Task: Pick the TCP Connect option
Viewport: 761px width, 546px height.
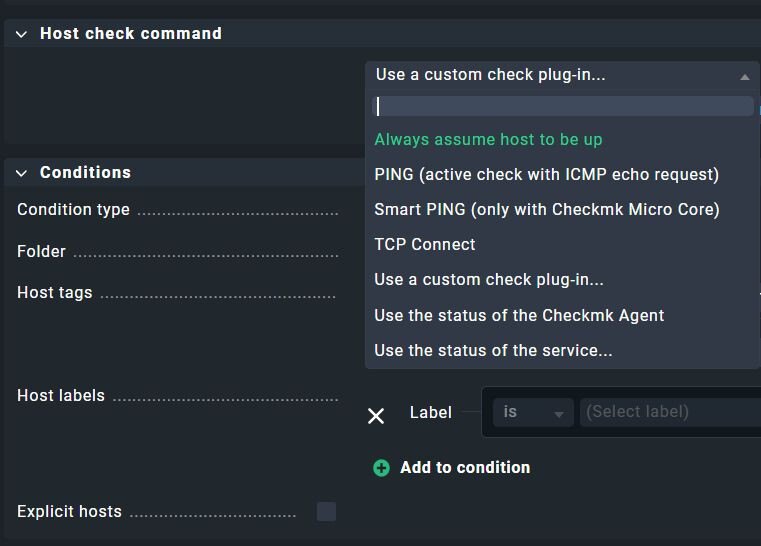Action: coord(425,245)
